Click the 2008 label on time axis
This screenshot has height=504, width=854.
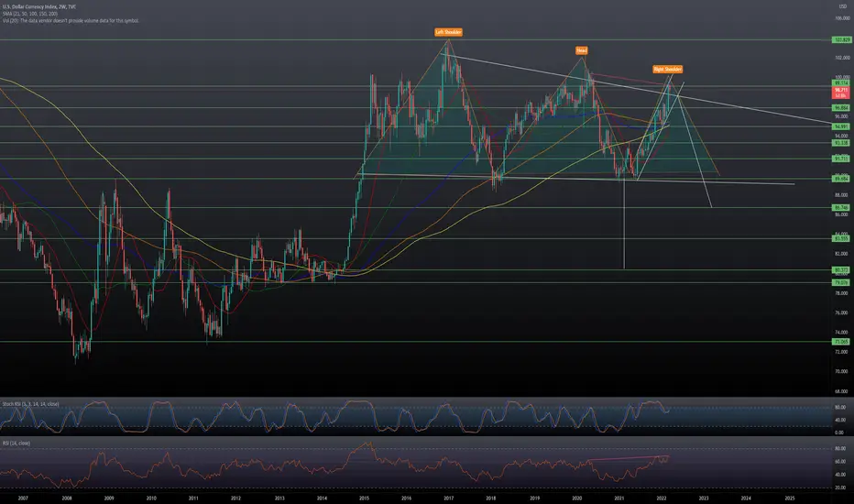pyautogui.click(x=67, y=498)
